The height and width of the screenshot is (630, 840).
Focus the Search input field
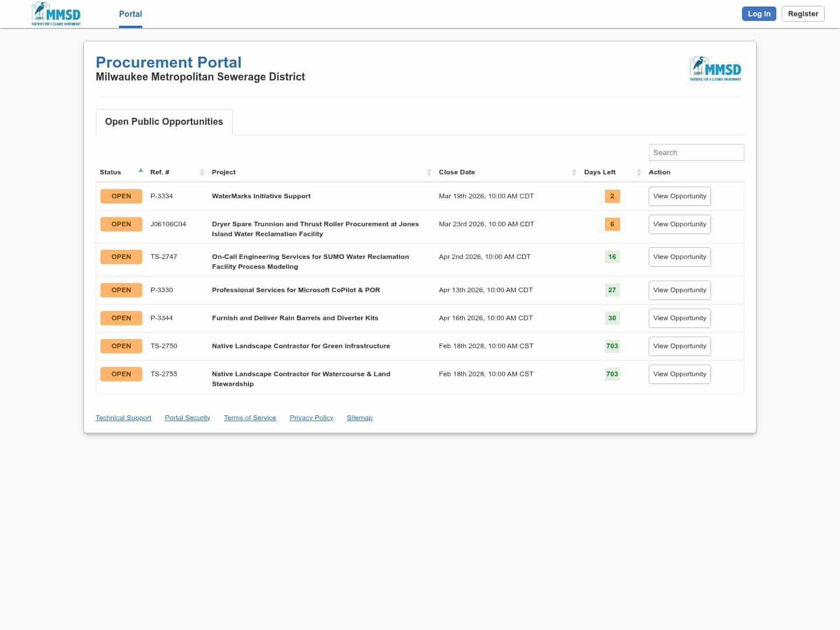coord(696,153)
